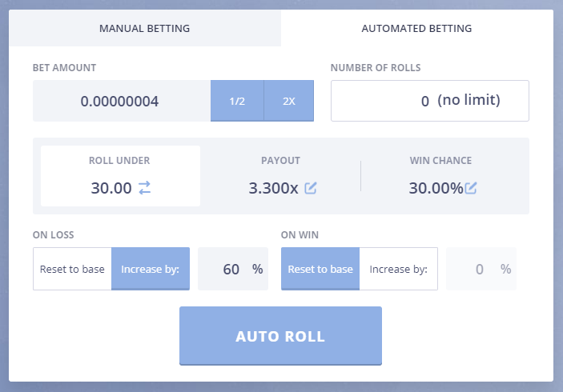Swap roll under/over direction icon

click(x=145, y=187)
